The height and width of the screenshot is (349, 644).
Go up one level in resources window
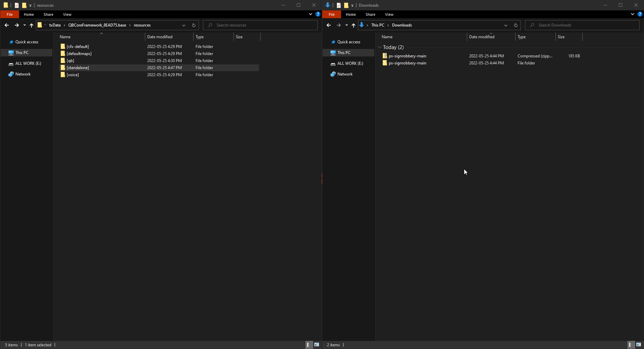pyautogui.click(x=32, y=25)
